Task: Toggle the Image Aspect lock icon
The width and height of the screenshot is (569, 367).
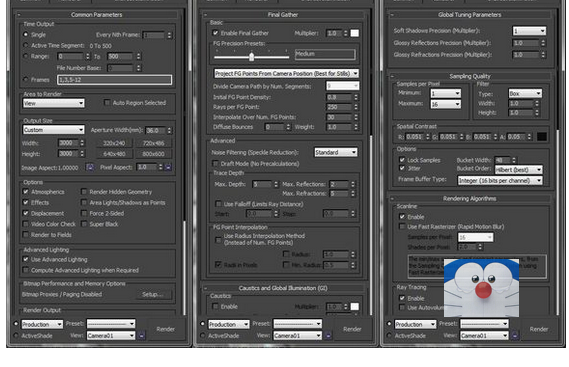Action: [x=90, y=167]
